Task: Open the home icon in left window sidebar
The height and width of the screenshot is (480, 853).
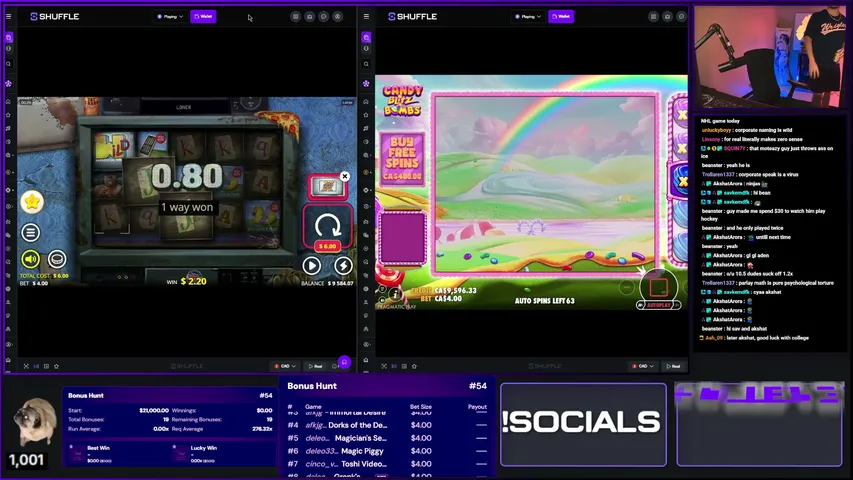Action: 8,101
